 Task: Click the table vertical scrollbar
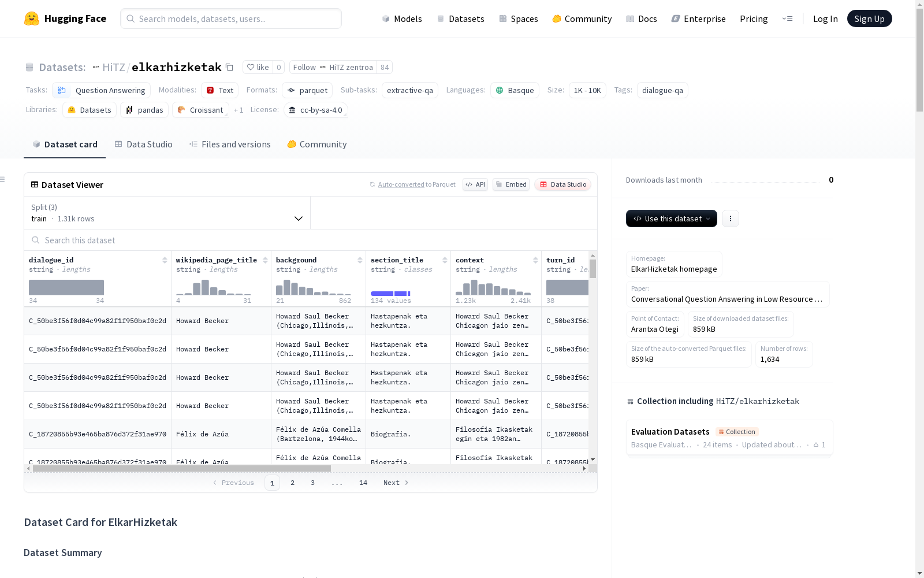pos(593,269)
